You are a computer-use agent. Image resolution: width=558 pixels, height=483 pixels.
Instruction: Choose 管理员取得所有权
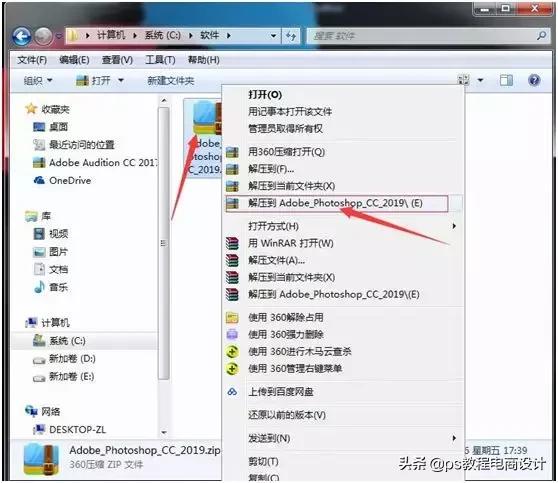(x=285, y=129)
